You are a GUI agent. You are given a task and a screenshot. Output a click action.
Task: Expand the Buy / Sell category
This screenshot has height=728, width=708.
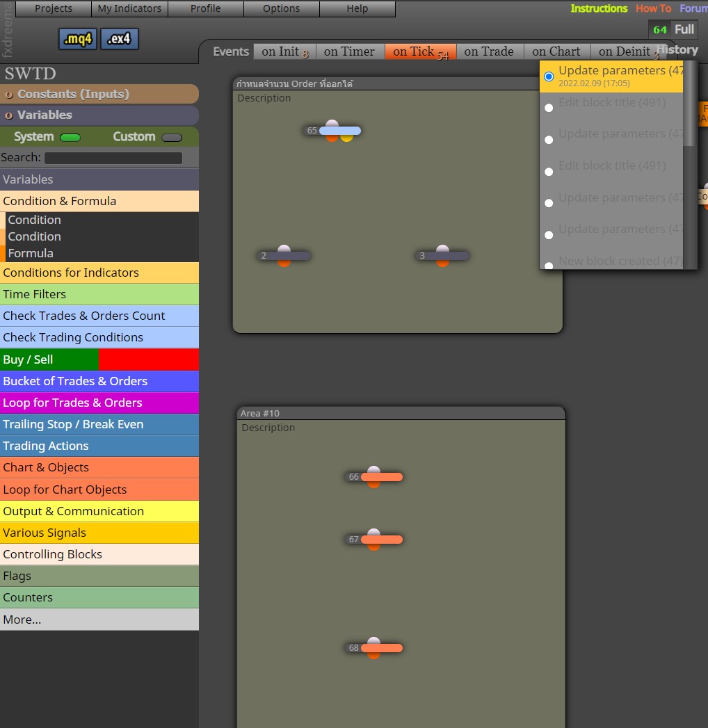click(99, 359)
